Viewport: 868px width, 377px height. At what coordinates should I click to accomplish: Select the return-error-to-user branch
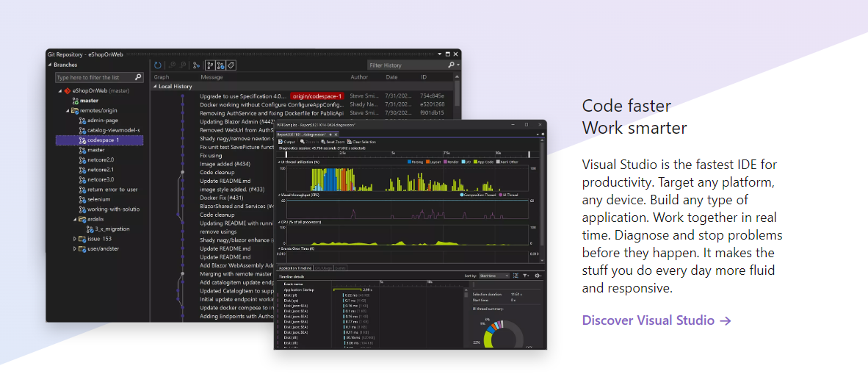(x=112, y=190)
